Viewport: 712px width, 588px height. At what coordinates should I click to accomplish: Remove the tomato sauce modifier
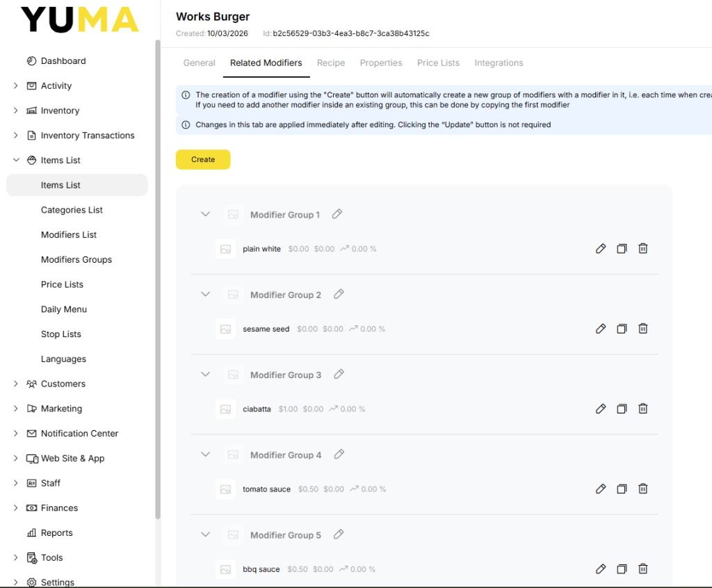point(642,489)
